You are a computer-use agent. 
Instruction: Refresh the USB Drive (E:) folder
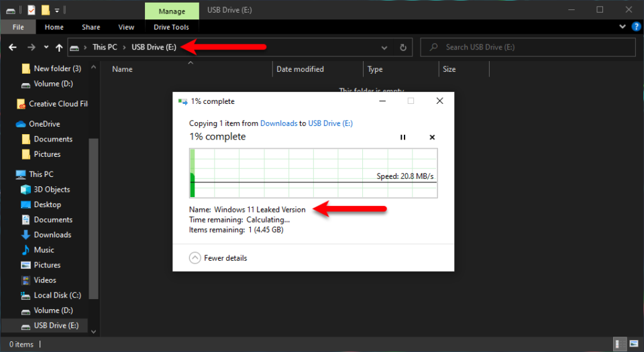403,48
